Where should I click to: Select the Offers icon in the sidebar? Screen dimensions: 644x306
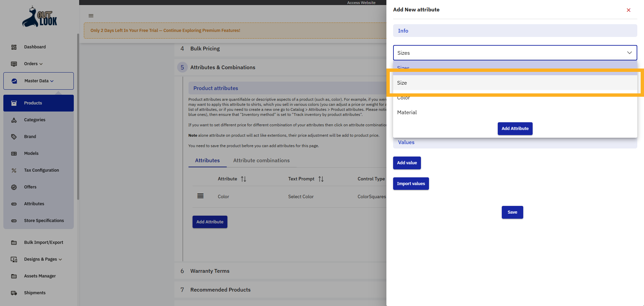[x=14, y=187]
